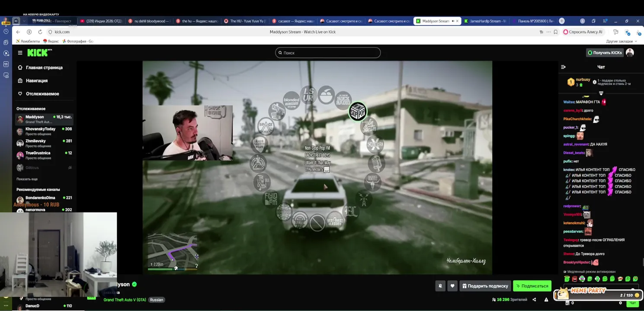The image size is (644, 311).
Task: Switch to the JamesHardlp Stream tab
Action: pyautogui.click(x=486, y=21)
